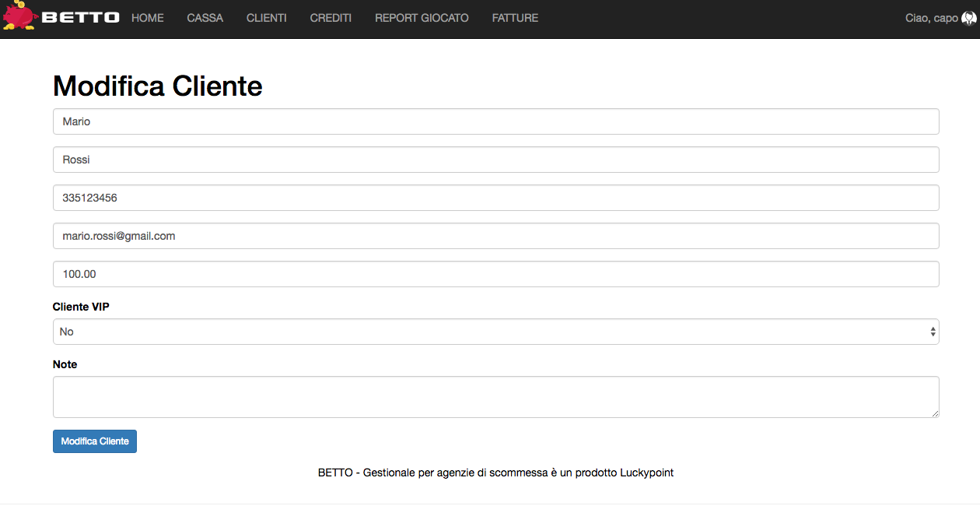This screenshot has width=980, height=527.
Task: Click the surname field containing Rossi
Action: point(495,160)
